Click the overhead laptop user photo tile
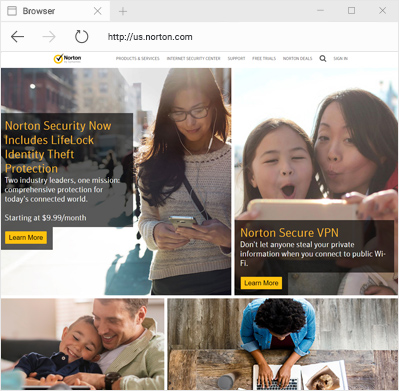The image size is (399, 391). [283, 344]
